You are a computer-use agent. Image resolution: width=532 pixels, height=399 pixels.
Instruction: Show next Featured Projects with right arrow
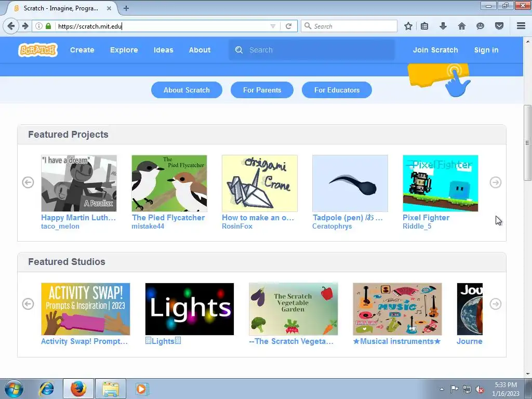(x=495, y=182)
